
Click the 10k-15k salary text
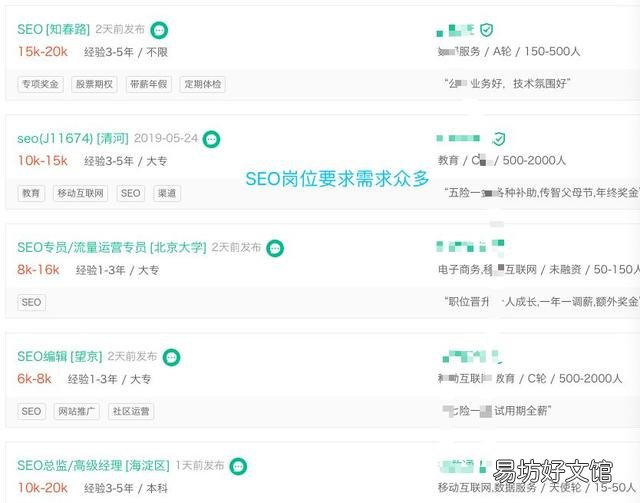[42, 160]
